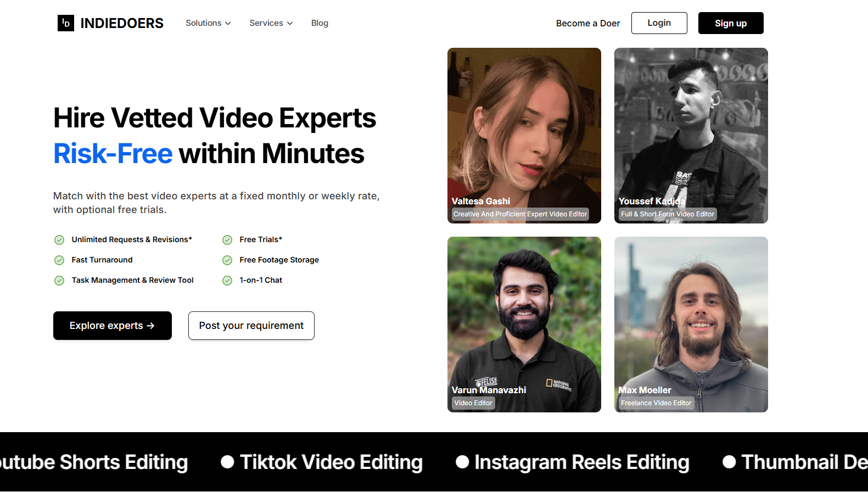
Task: Click the Freelance Video Editor tag
Action: pos(656,403)
